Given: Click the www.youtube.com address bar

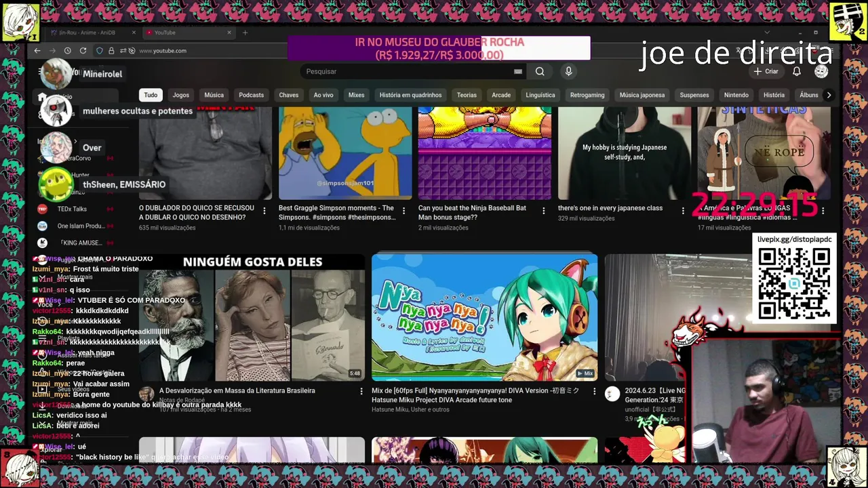Looking at the screenshot, I should [163, 51].
